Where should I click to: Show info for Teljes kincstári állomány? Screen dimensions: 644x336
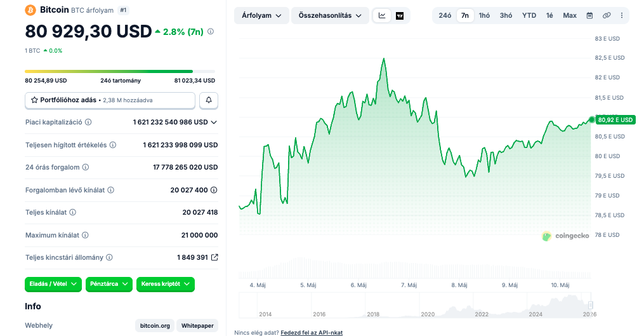(109, 257)
